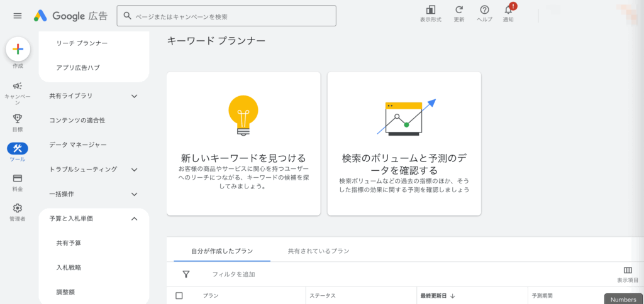Open the hamburger main menu
This screenshot has height=304, width=644.
17,16
